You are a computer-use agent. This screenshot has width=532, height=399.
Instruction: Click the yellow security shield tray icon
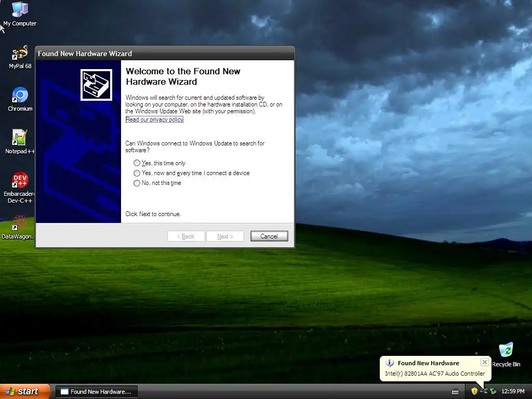[x=474, y=391]
